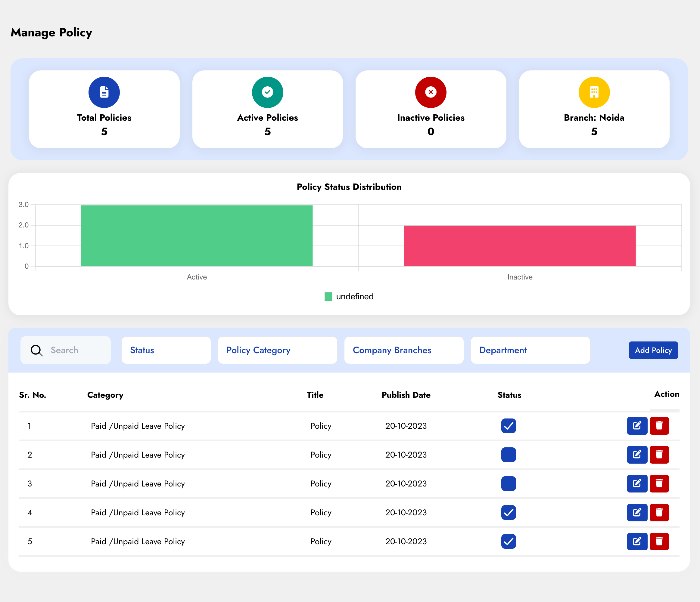Click the Publish Date column header

point(406,395)
